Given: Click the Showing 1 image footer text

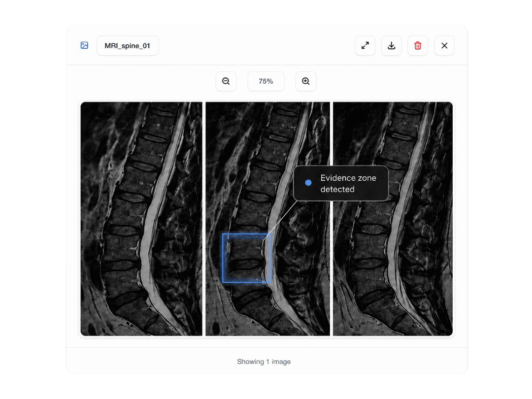Looking at the screenshot, I should (264, 362).
